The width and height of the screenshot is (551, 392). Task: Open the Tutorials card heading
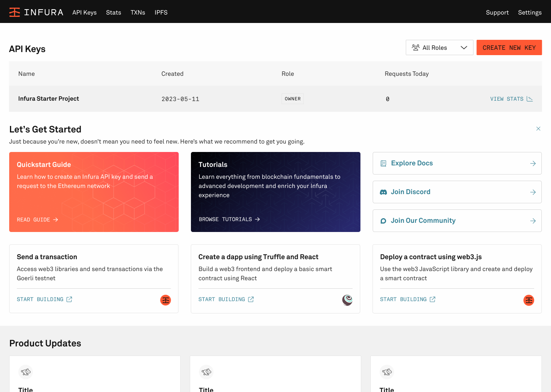click(x=213, y=165)
